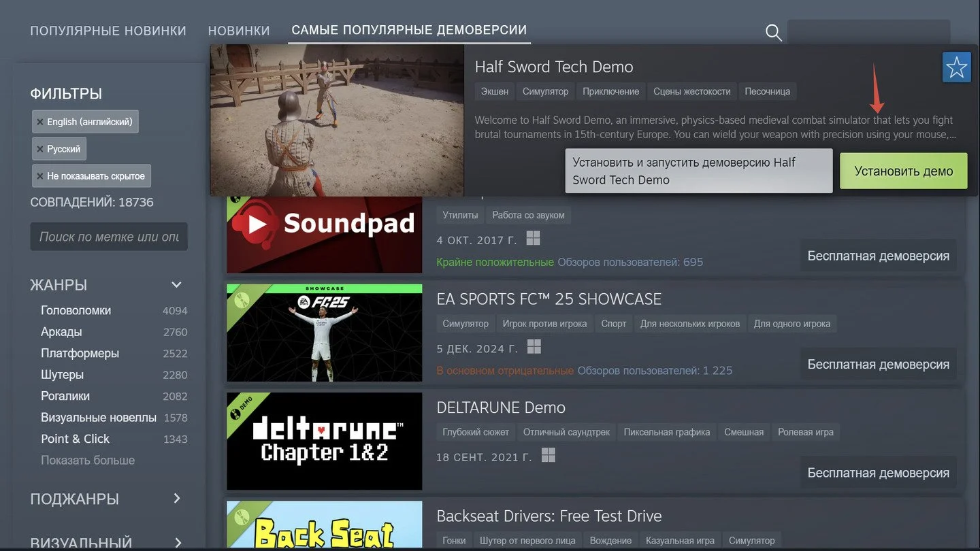Open the Half Sword Tech Demo title
The image size is (980, 551).
click(x=554, y=67)
